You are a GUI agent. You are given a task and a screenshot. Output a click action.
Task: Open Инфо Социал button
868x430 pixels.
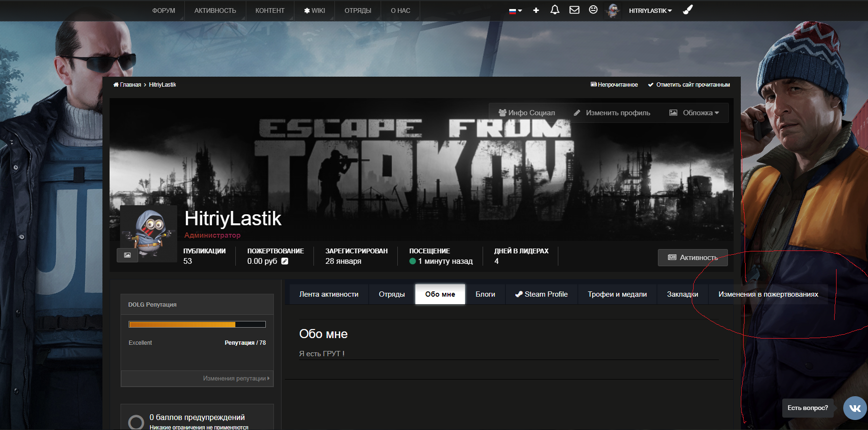pos(526,113)
